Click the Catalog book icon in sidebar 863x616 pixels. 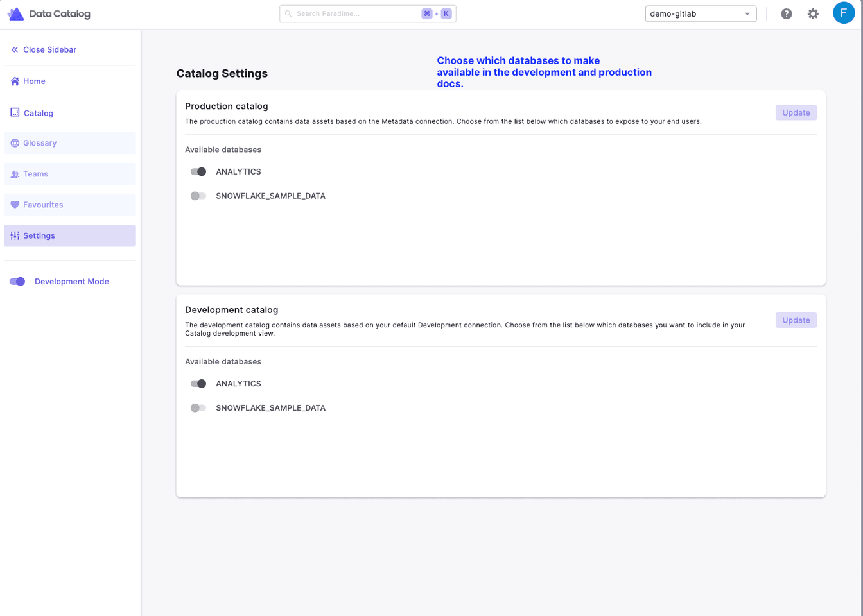(x=15, y=112)
